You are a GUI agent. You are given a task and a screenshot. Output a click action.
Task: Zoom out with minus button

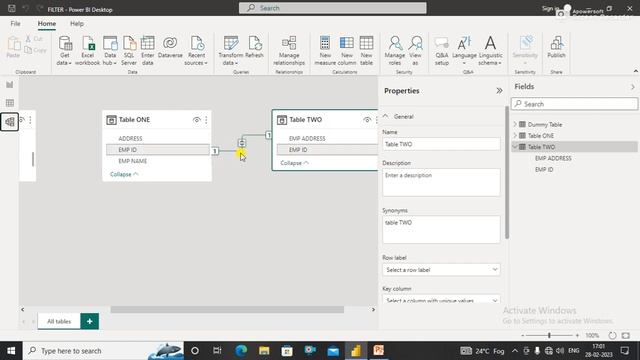click(522, 336)
